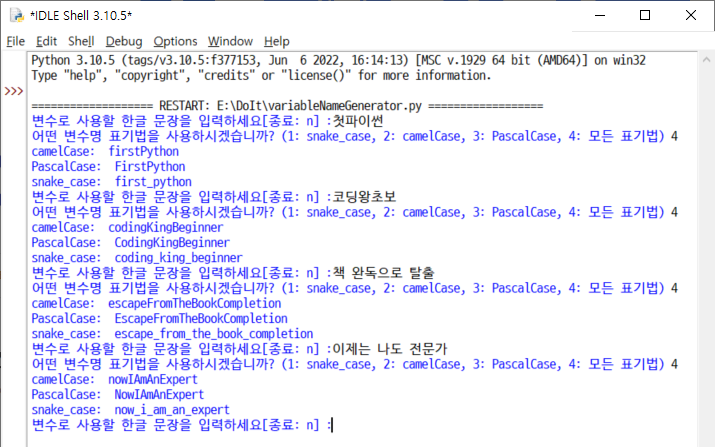Screen dimensions: 715x447
Task: Click the >>> shell prompt marker
Action: click(14, 91)
